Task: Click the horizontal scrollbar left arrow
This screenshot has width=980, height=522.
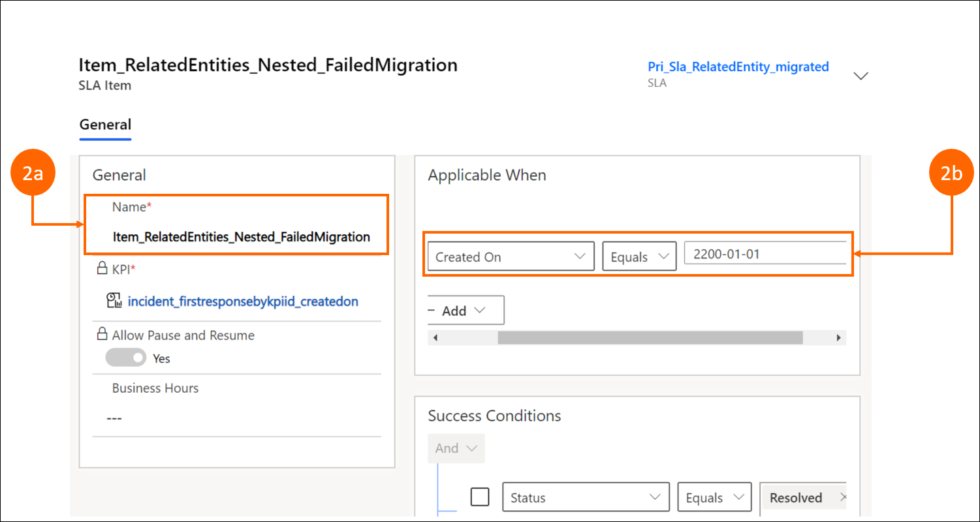Action: click(x=435, y=338)
